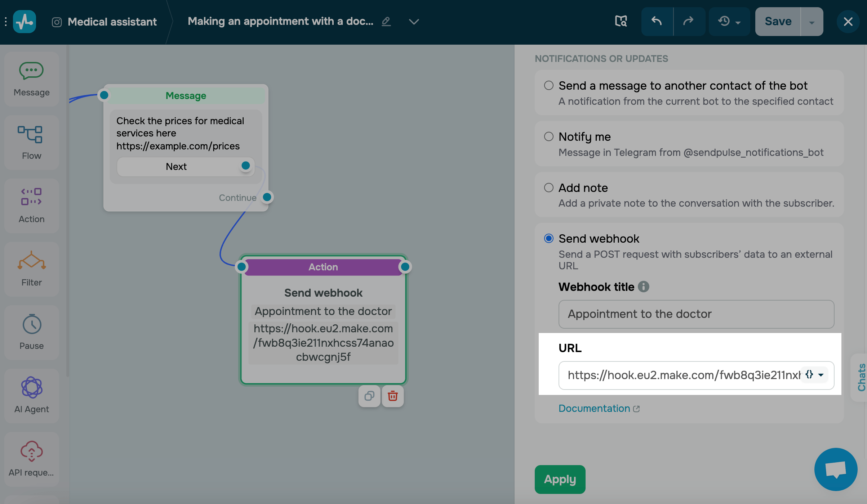Expand the flow title chevron dropdown
The image size is (867, 504).
(414, 22)
